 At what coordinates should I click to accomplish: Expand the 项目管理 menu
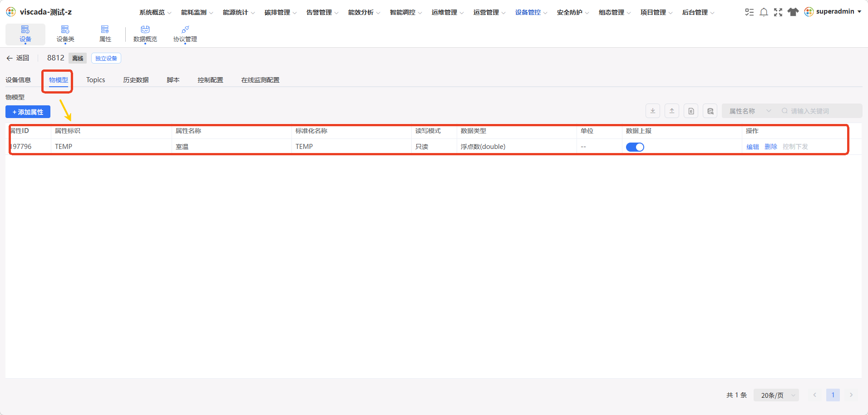pyautogui.click(x=656, y=12)
